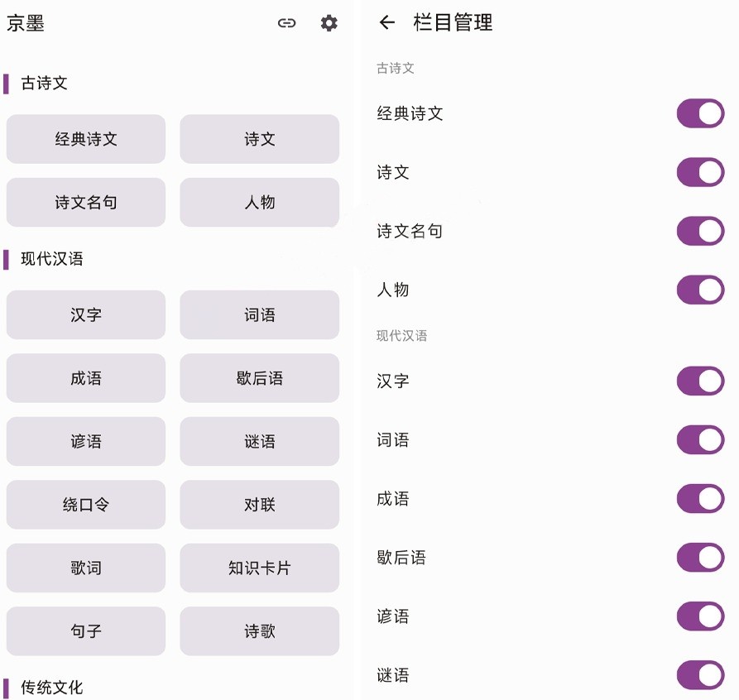Select the 对联 button
Screen dimensions: 739x700
click(259, 505)
